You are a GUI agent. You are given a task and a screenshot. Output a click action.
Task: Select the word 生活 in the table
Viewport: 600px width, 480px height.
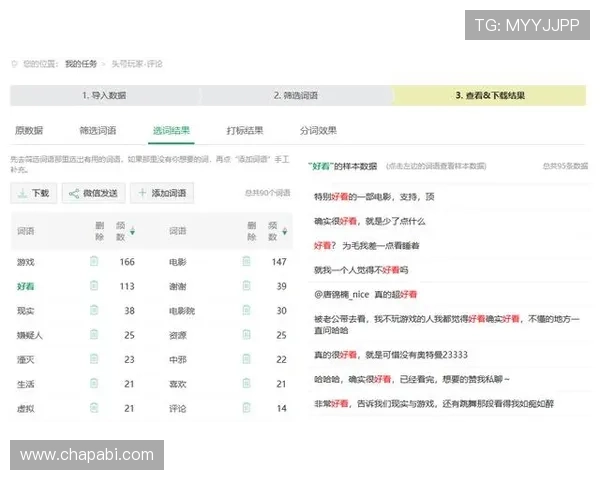[x=26, y=384]
